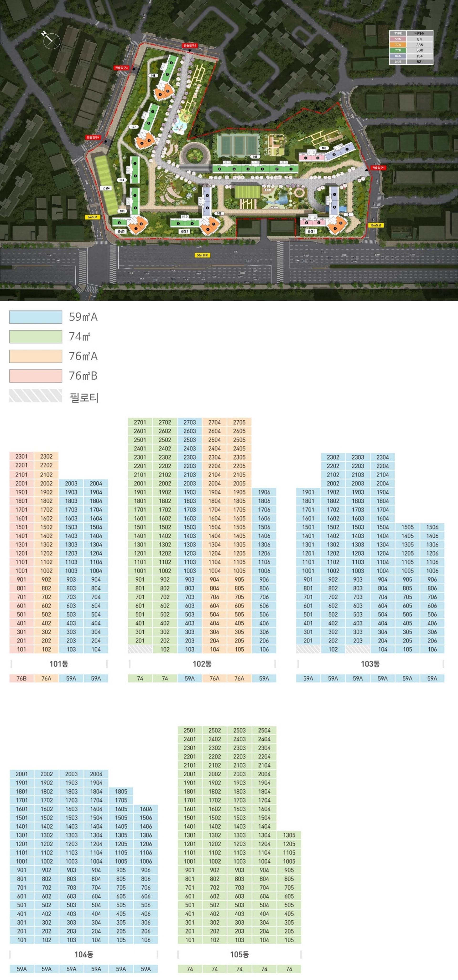Click the '진출입구4' label on the map

click(93, 137)
